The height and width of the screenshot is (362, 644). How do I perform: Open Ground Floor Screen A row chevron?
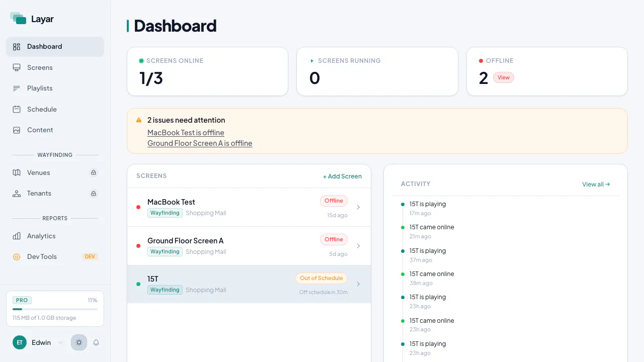coord(358,246)
